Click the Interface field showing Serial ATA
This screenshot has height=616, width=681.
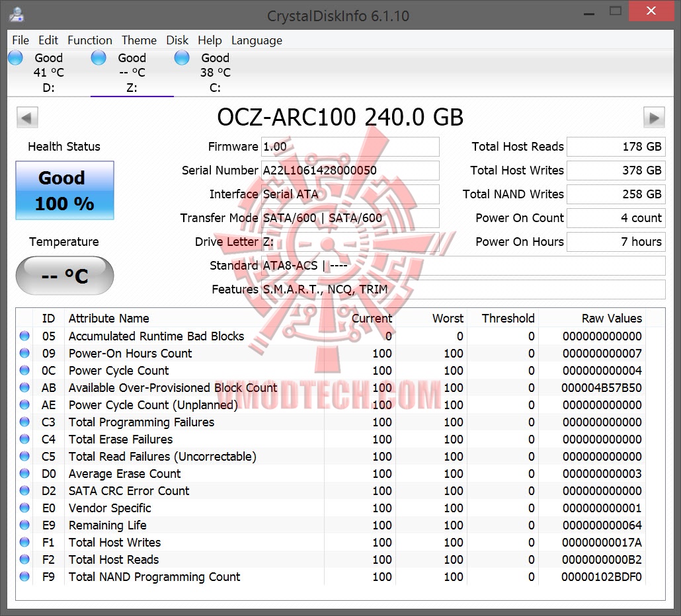coord(350,194)
